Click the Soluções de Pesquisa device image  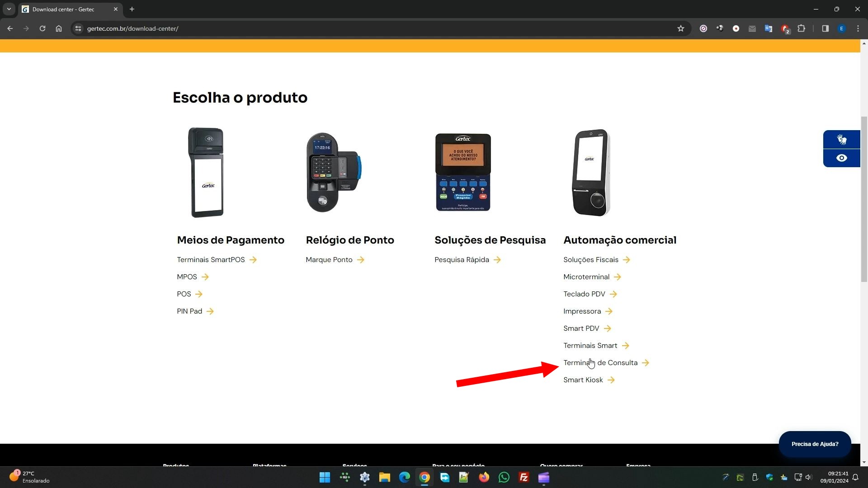click(x=463, y=172)
